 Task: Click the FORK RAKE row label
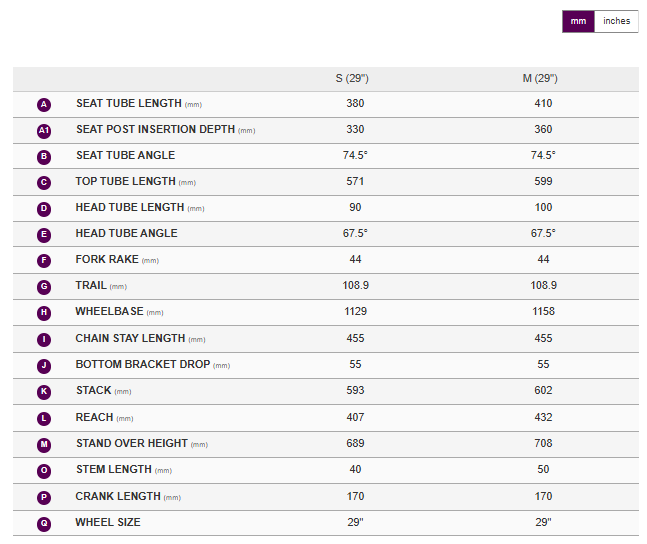[107, 260]
